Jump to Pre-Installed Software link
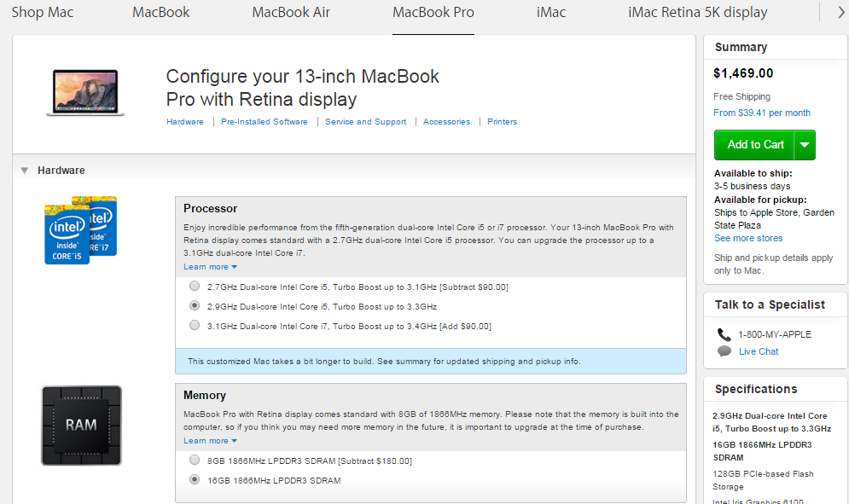This screenshot has height=504, width=849. click(x=265, y=122)
